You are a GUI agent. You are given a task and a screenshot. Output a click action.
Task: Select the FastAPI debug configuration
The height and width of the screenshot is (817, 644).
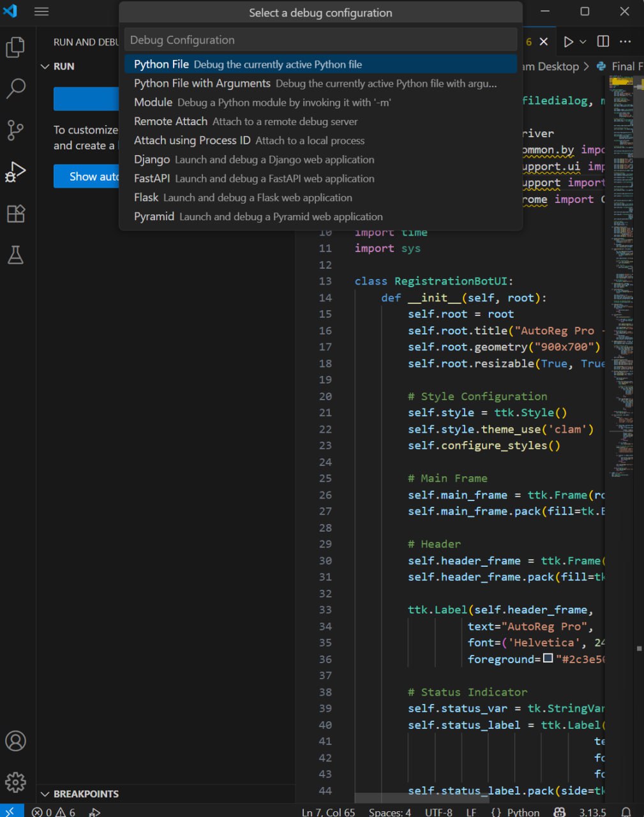pyautogui.click(x=320, y=179)
